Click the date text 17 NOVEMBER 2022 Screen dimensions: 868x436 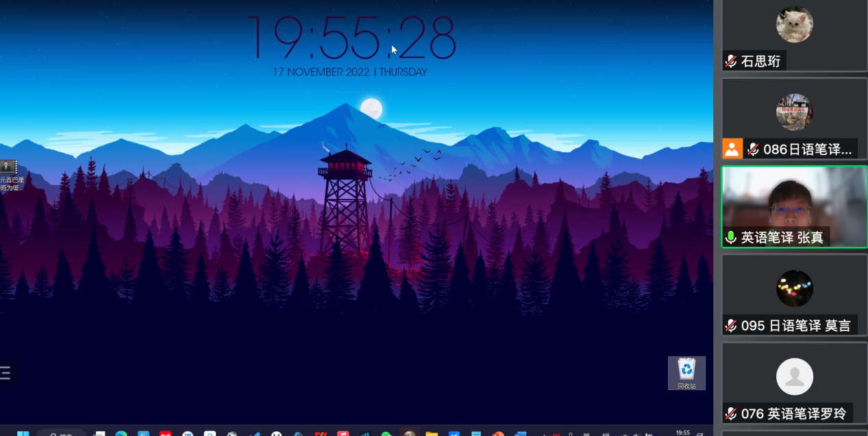tap(321, 72)
